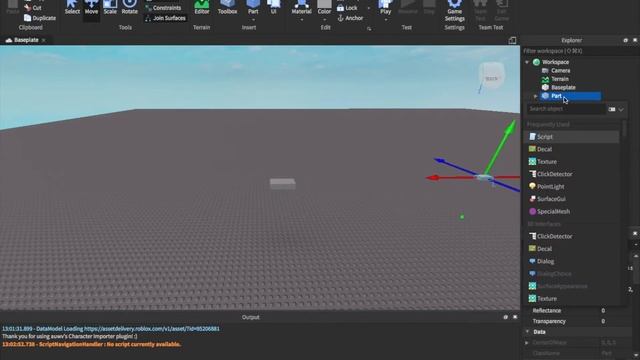Click the view selector cube in the viewport
The width and height of the screenshot is (640, 360).
pyautogui.click(x=492, y=76)
